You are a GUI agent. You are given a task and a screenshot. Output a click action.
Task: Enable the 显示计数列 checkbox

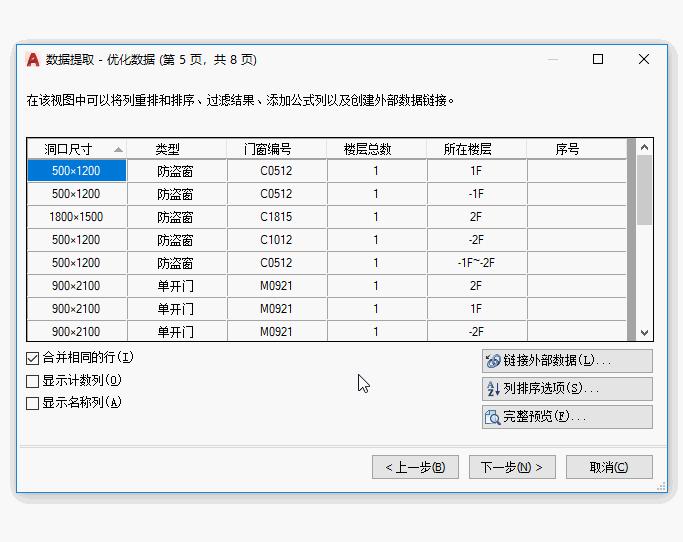pyautogui.click(x=33, y=381)
